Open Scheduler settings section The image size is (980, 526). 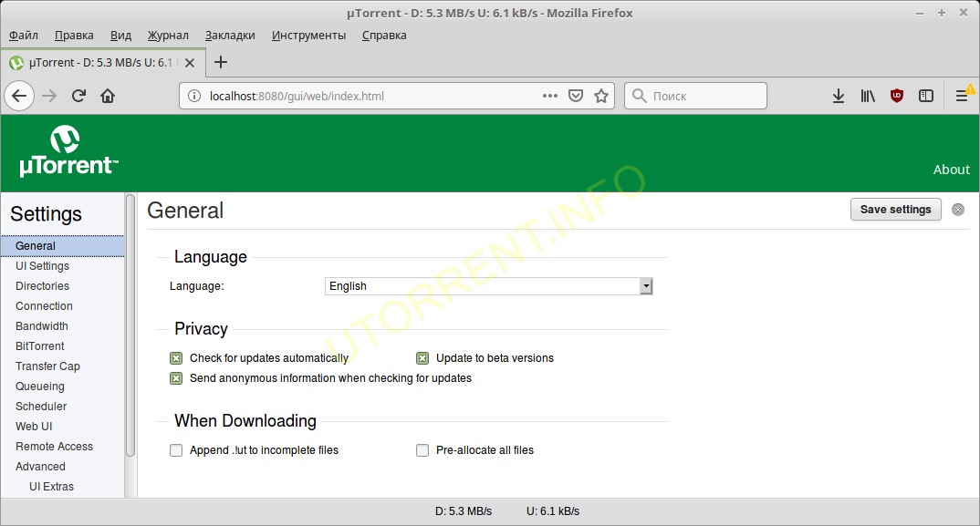pyautogui.click(x=41, y=406)
